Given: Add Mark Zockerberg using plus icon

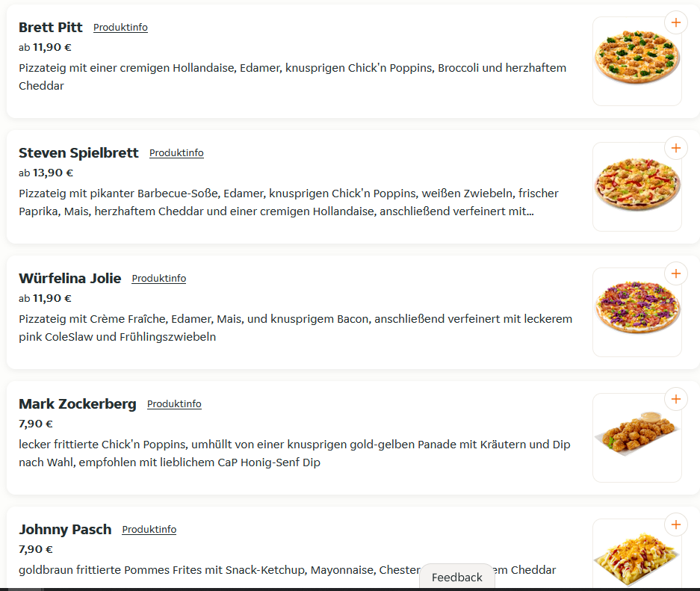Looking at the screenshot, I should 676,399.
